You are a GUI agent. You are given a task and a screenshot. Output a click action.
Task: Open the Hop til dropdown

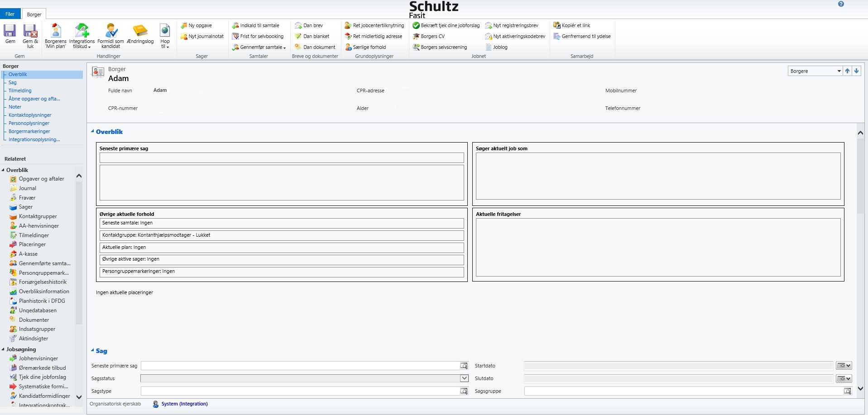[165, 36]
